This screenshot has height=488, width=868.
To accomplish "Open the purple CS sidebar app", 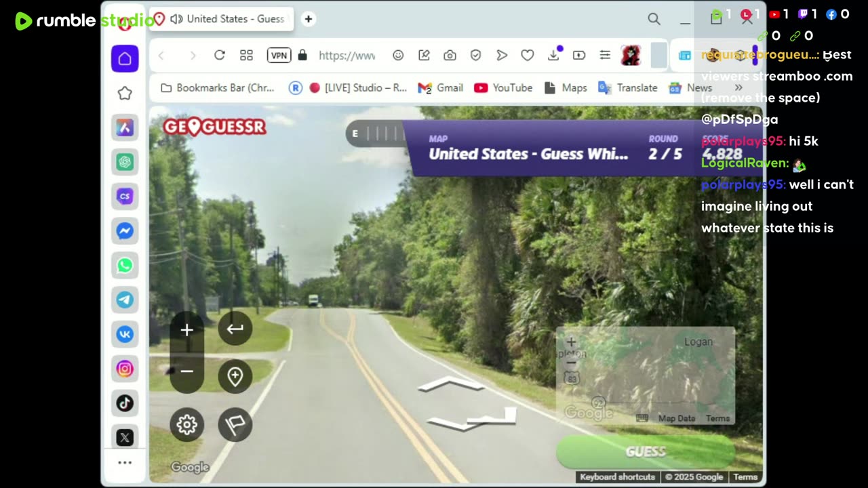I will click(x=125, y=197).
